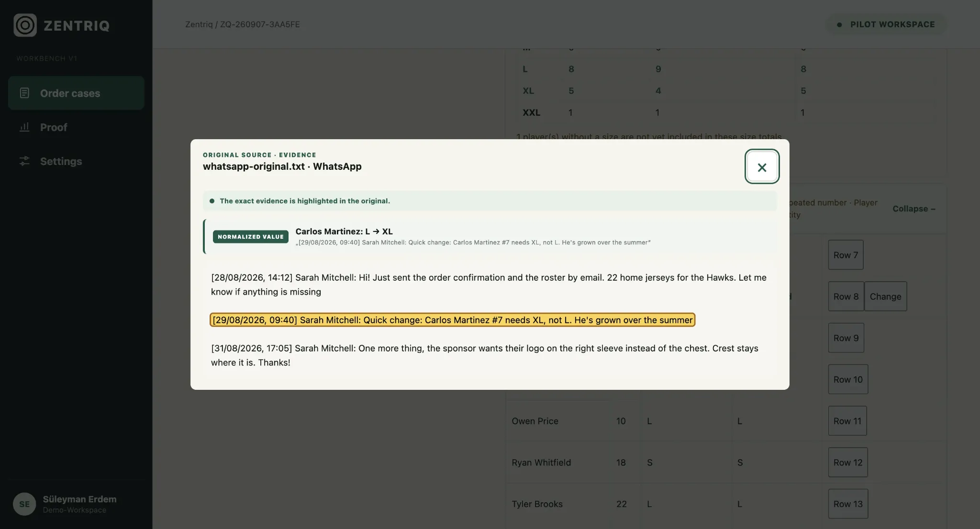Click the Süleyman Erdem user name
This screenshot has width=980, height=529.
coord(79,499)
